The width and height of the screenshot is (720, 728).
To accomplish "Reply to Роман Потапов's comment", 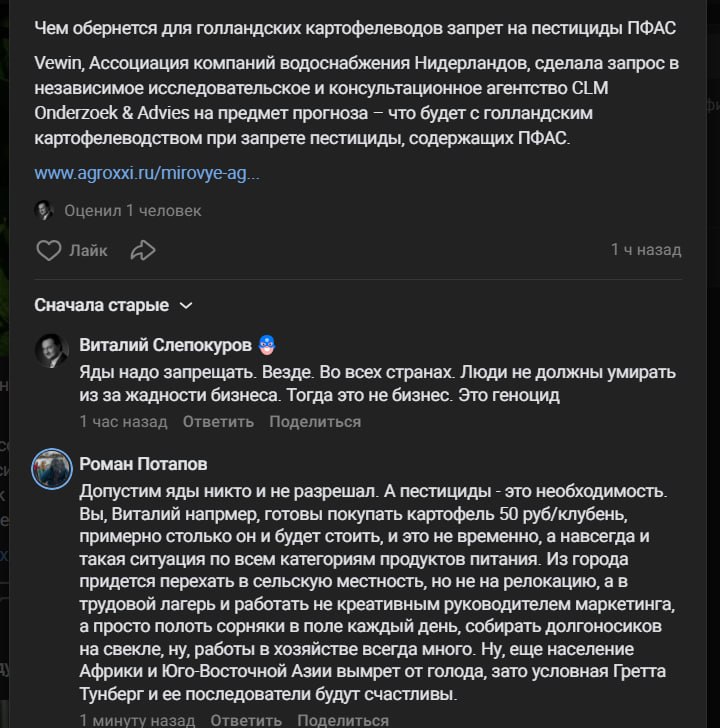I will coord(246,720).
